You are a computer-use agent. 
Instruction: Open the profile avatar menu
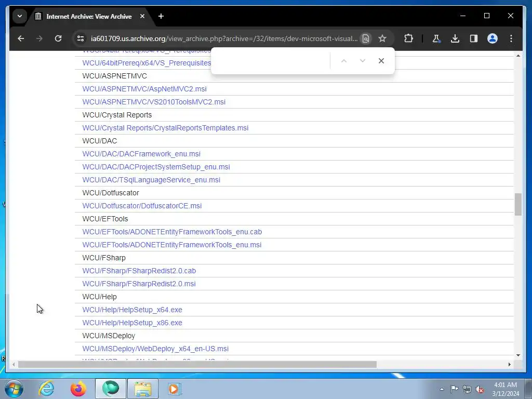[x=493, y=38]
